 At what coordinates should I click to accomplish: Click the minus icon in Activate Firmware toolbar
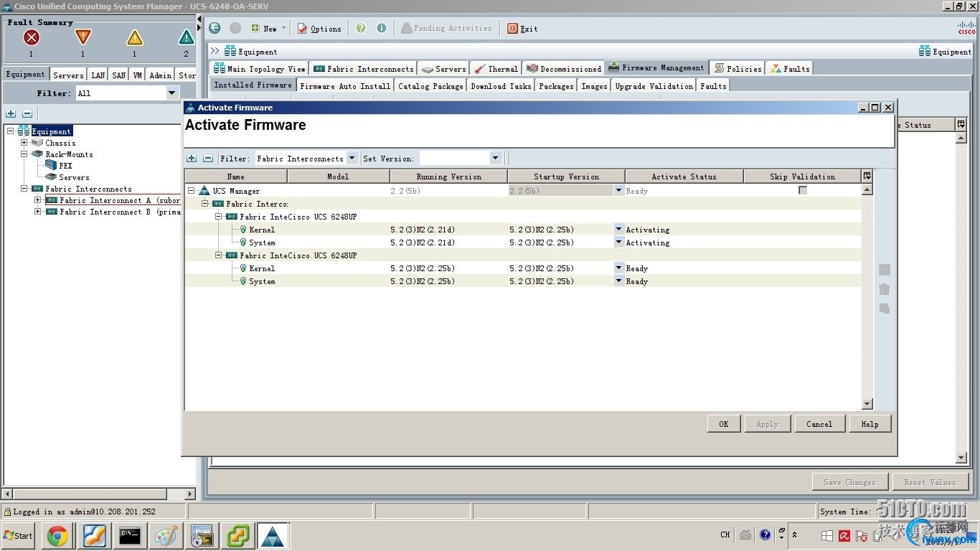208,158
